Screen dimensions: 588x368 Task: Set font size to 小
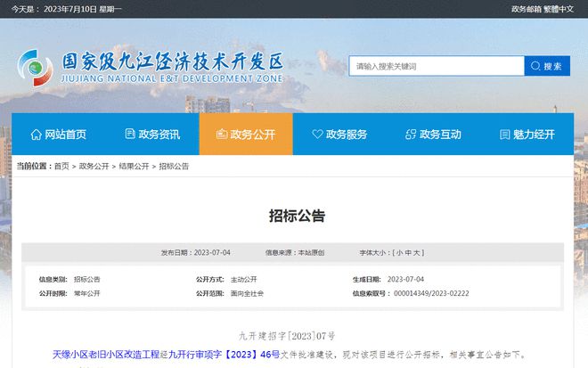(x=398, y=253)
